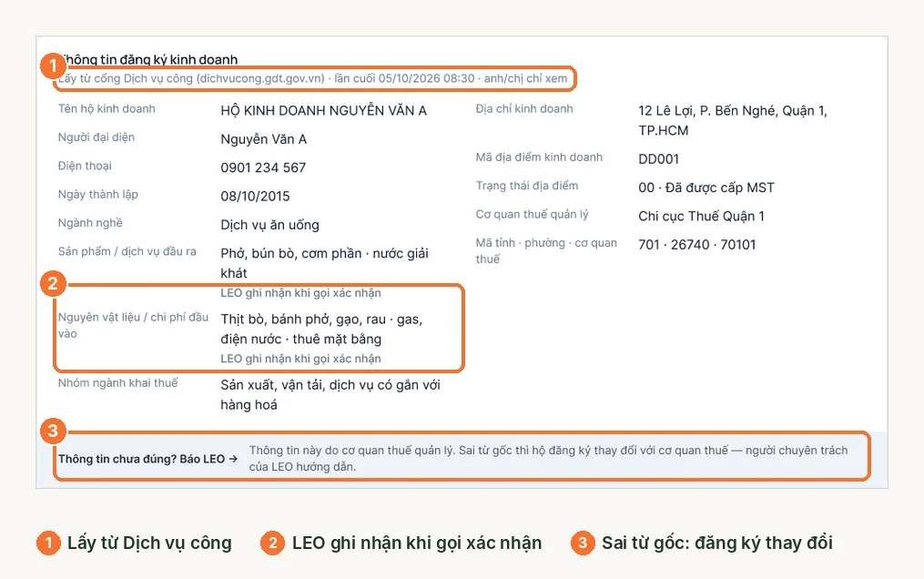
Task: Select value 'HỘ KINH DOANH NGUYỄN VĂN A'
Action: click(323, 111)
